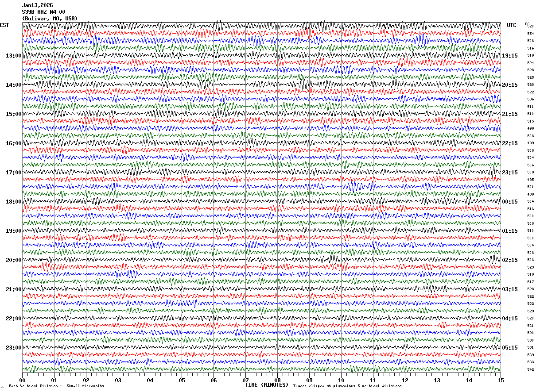Select the 14:00 CST row label
The image size is (536, 392).
[13, 85]
